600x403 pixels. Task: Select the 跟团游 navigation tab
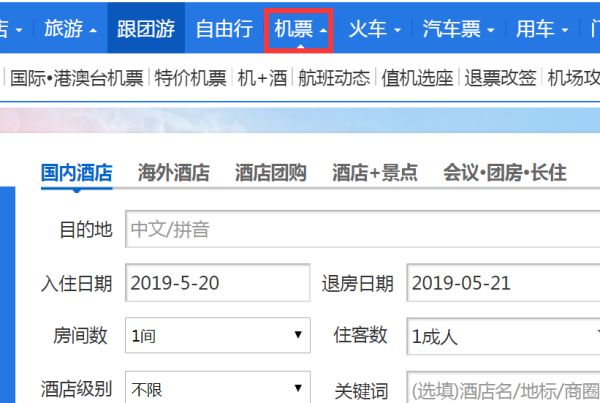point(145,29)
